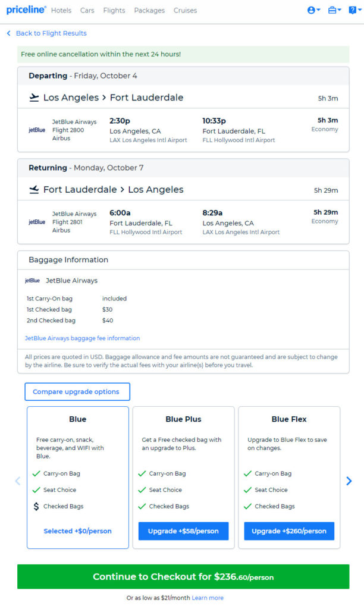Select the Blue fare at +$0/person
Image resolution: width=364 pixels, height=609 pixels.
78,531
